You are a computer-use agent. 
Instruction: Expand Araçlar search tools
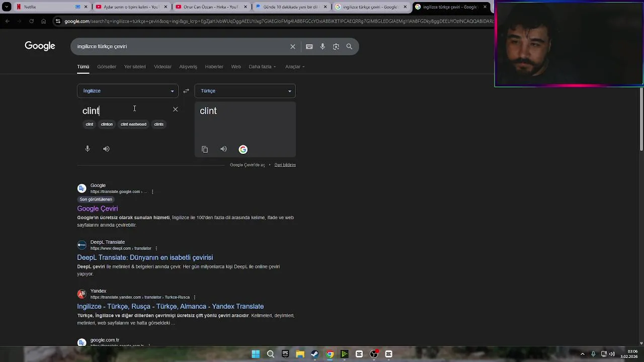point(295,66)
